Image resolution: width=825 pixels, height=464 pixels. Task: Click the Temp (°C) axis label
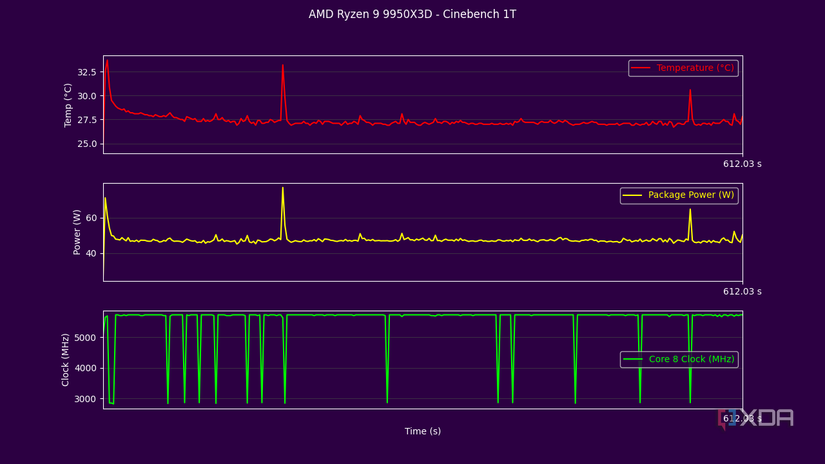67,105
